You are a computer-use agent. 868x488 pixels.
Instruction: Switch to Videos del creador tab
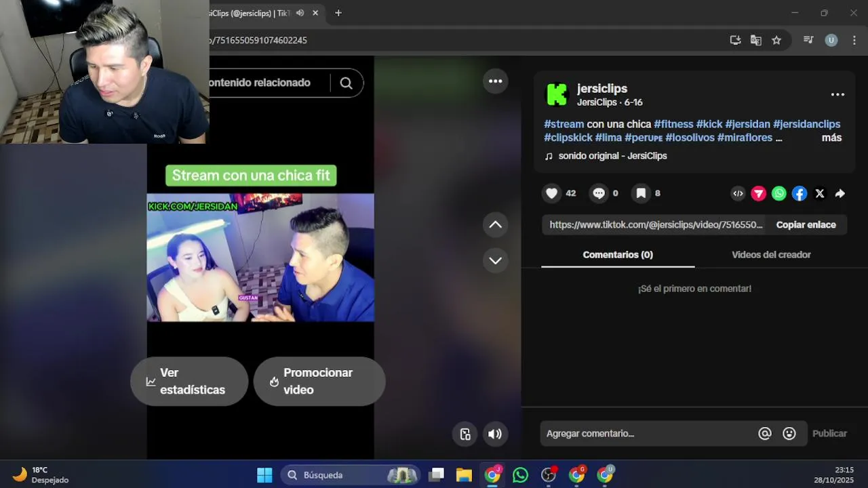(771, 255)
